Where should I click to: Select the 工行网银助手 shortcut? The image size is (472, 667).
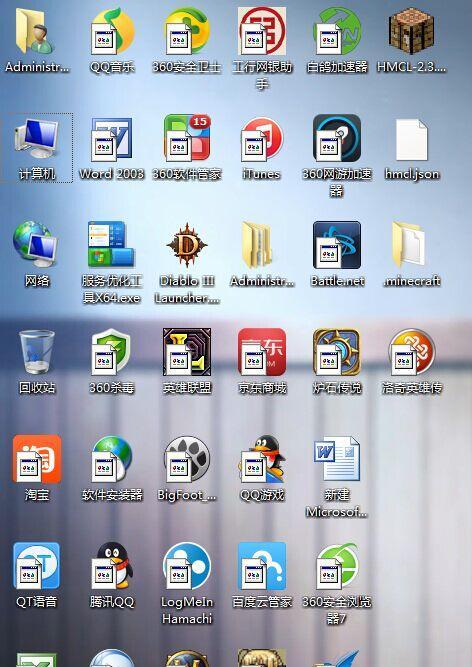(262, 32)
